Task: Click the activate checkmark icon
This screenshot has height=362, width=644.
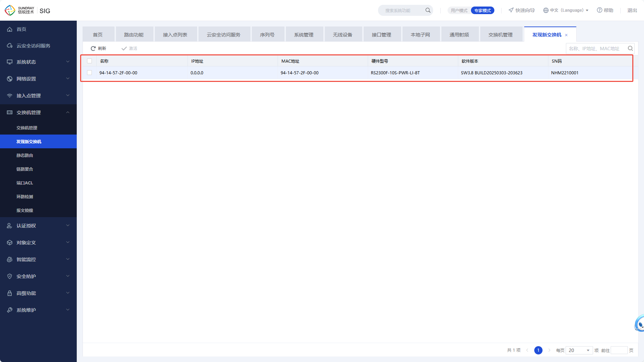Action: (x=124, y=49)
